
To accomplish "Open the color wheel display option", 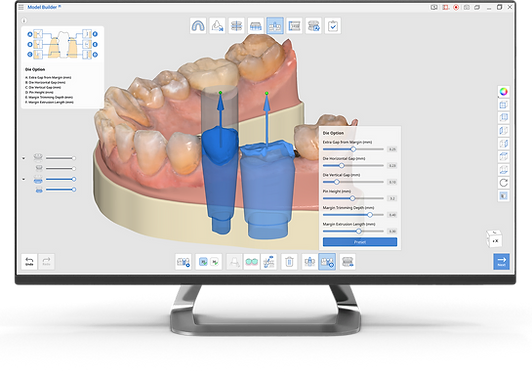I will (504, 92).
